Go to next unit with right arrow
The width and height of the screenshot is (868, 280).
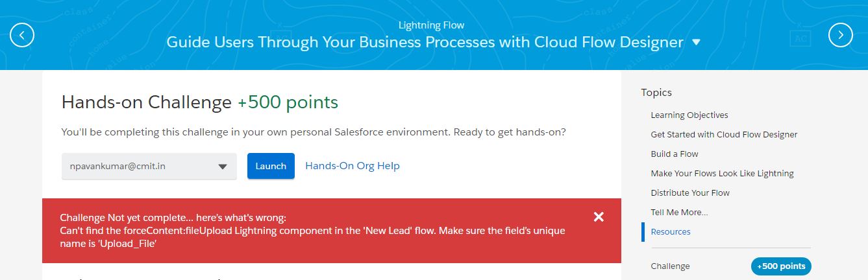click(x=841, y=35)
